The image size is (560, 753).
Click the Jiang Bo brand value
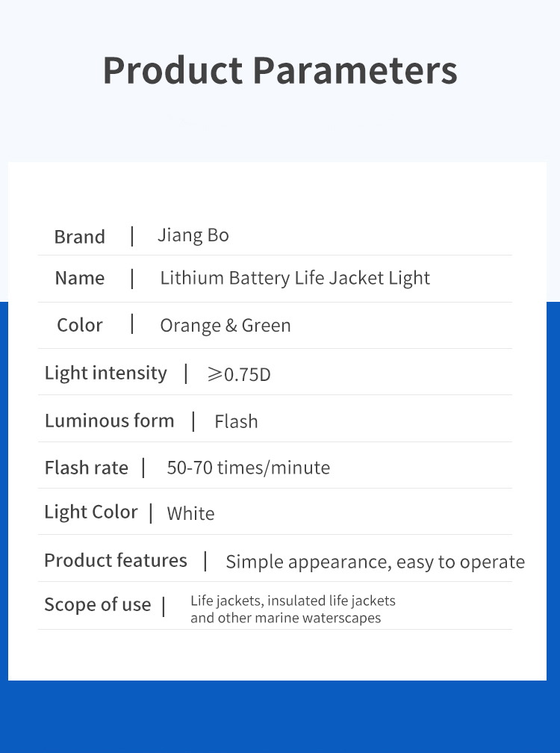coord(193,235)
